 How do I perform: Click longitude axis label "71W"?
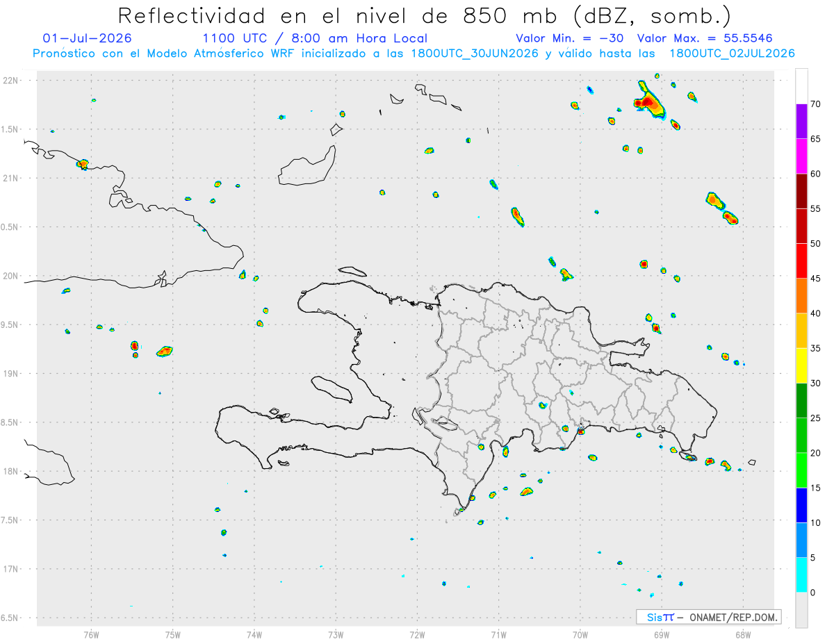coord(498,634)
